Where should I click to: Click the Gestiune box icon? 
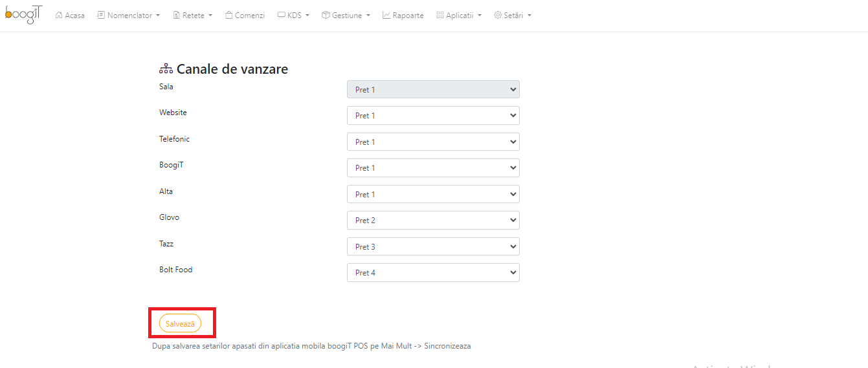326,15
